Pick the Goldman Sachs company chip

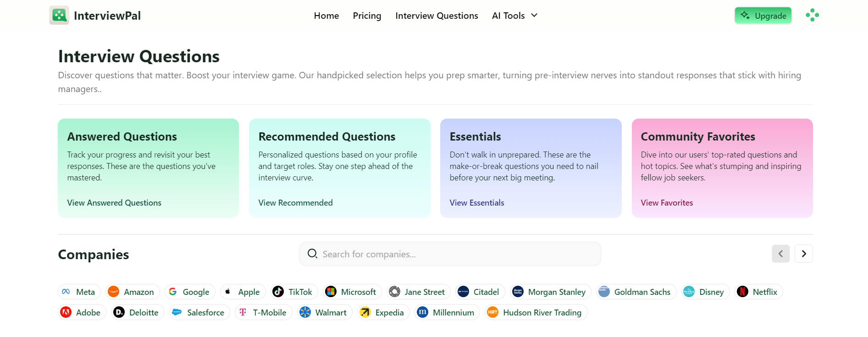pyautogui.click(x=636, y=292)
